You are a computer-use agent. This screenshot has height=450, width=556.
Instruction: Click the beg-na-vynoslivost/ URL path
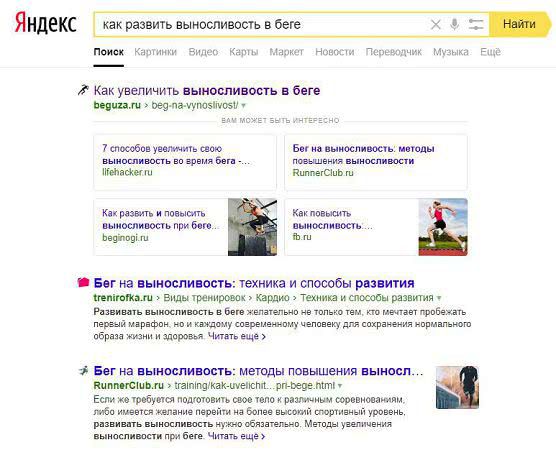pyautogui.click(x=195, y=105)
